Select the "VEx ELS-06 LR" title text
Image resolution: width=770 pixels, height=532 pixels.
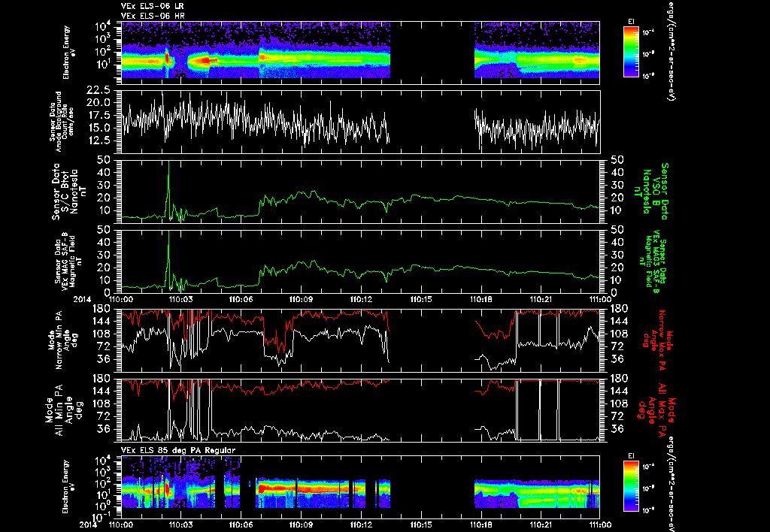click(x=152, y=6)
